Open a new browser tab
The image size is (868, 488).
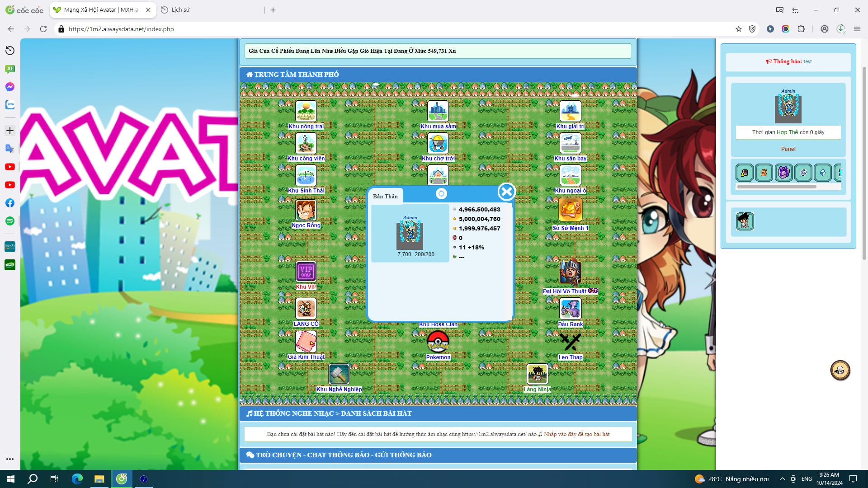coord(273,10)
